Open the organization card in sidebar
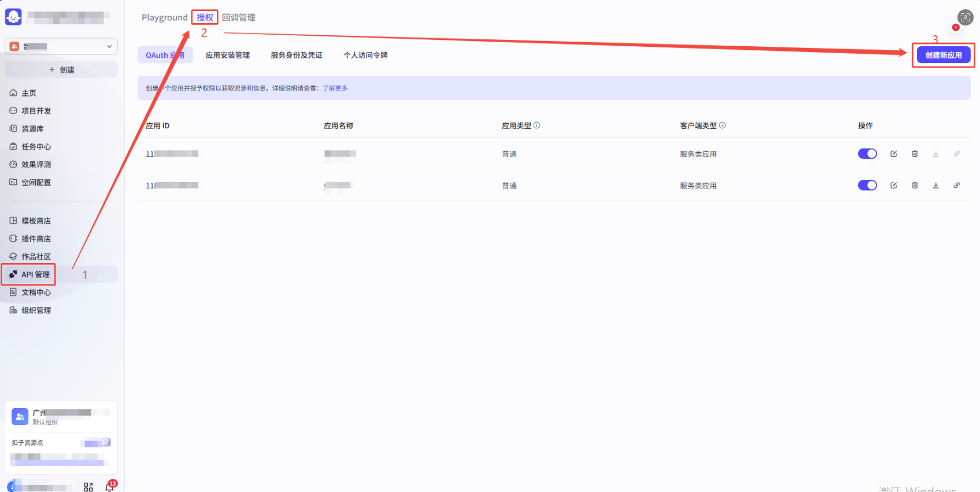Image resolution: width=980 pixels, height=492 pixels. pos(61,416)
